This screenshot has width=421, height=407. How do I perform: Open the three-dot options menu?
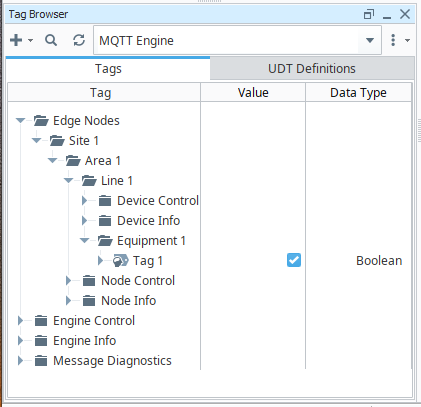(393, 40)
